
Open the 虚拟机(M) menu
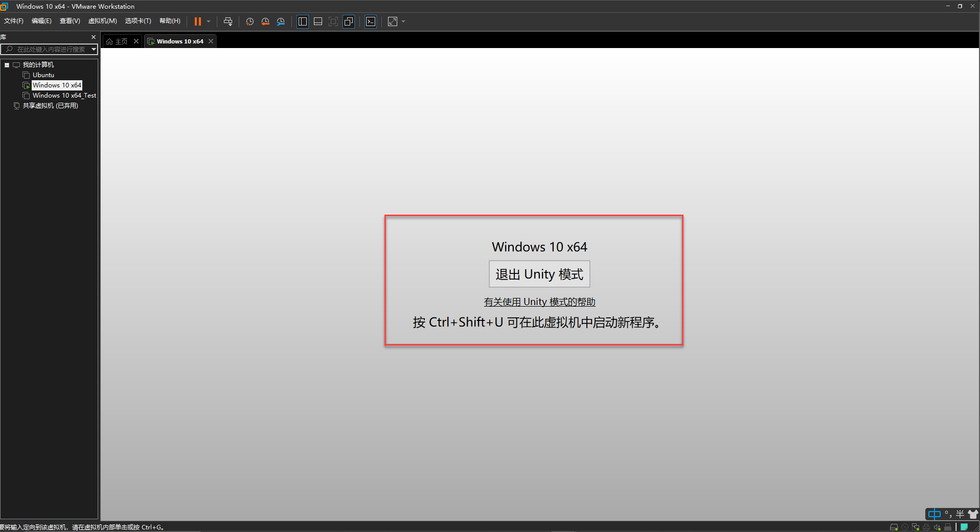[103, 21]
